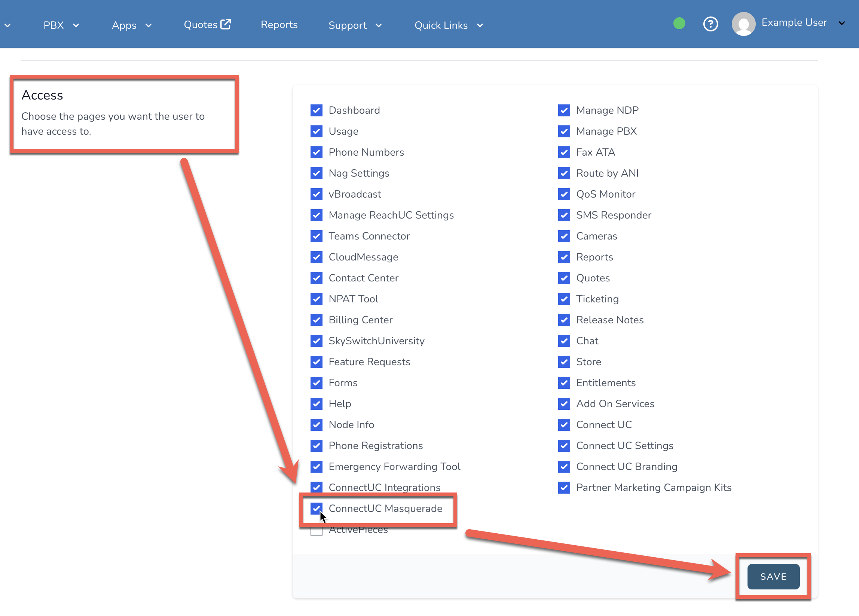This screenshot has height=616, width=859.
Task: Uncheck Manage NDP access
Action: click(x=564, y=110)
